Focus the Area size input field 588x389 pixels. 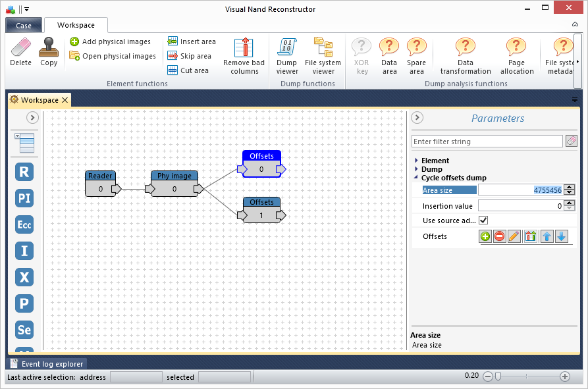tap(521, 190)
